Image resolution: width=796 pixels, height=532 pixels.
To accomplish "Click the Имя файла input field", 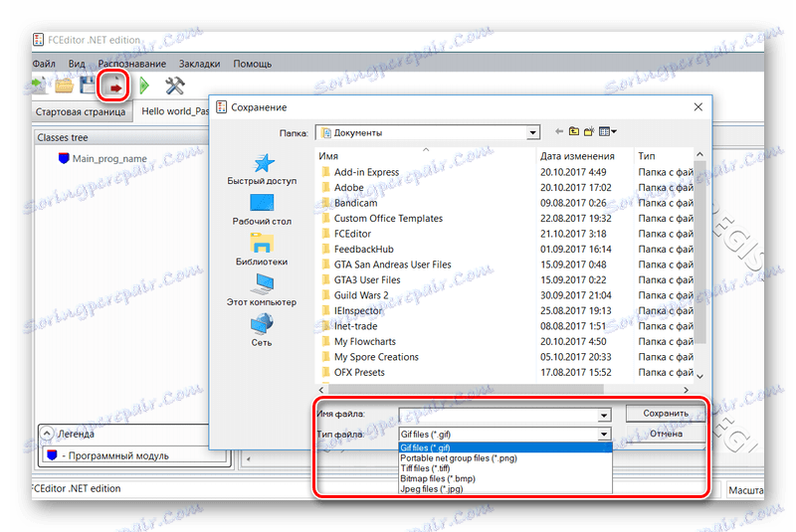I will pos(498,416).
